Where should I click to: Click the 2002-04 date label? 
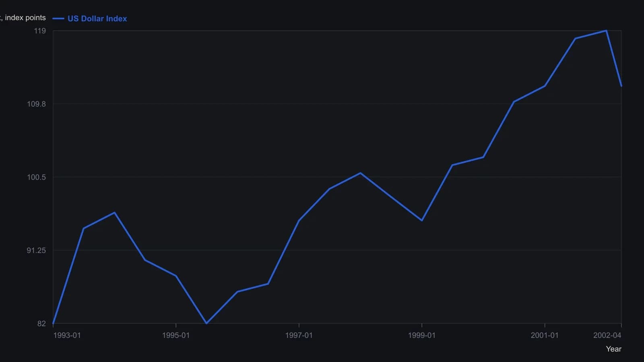[x=607, y=335]
